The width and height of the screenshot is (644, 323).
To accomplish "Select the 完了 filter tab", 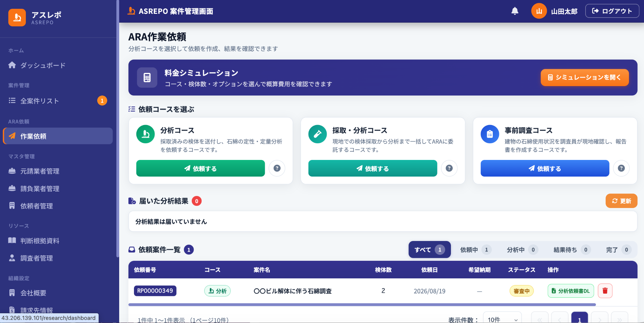I will (x=618, y=249).
